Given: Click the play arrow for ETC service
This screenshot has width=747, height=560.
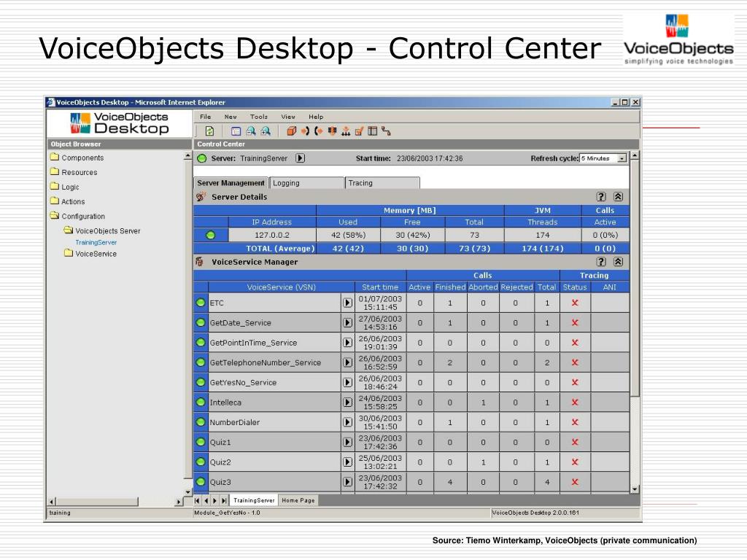Looking at the screenshot, I should (x=348, y=303).
